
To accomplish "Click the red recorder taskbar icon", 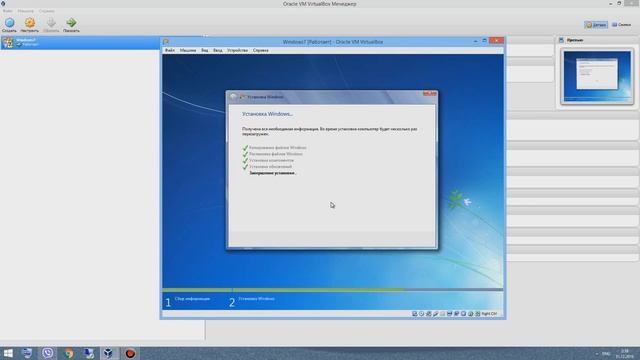I will [130, 353].
